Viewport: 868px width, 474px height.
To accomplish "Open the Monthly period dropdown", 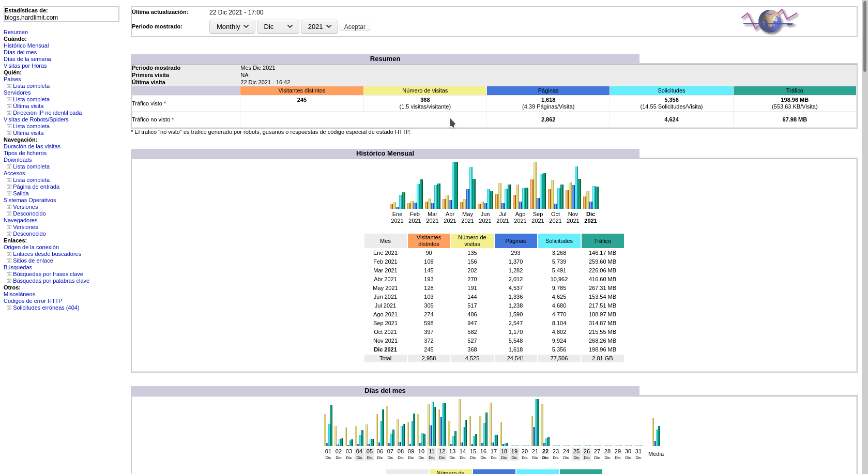I will (232, 26).
